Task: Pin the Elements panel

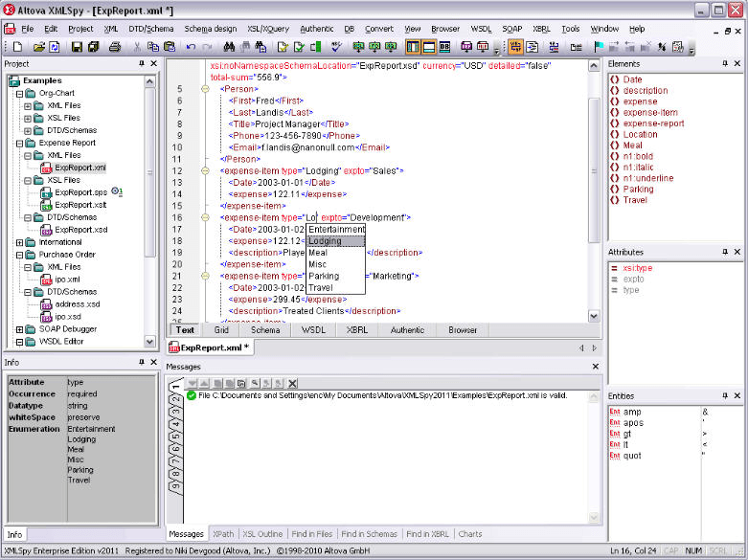Action: [x=725, y=63]
